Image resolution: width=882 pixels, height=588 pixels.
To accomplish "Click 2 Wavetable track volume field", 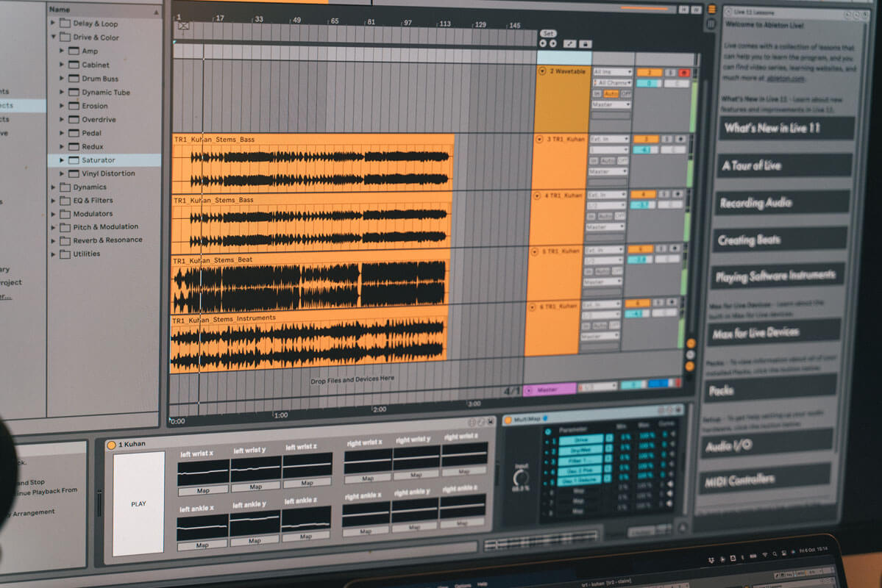I will [x=649, y=83].
